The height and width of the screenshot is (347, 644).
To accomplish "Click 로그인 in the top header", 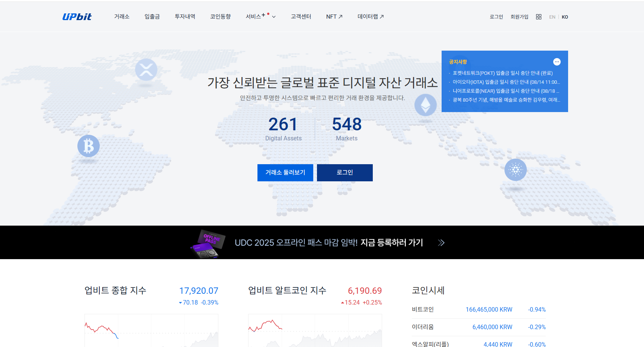I will pos(496,17).
